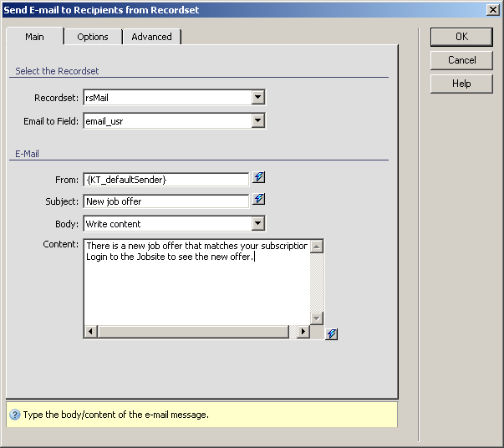This screenshot has height=448, width=504.
Task: Open dynamic data picker beside From field
Action: pos(259,178)
